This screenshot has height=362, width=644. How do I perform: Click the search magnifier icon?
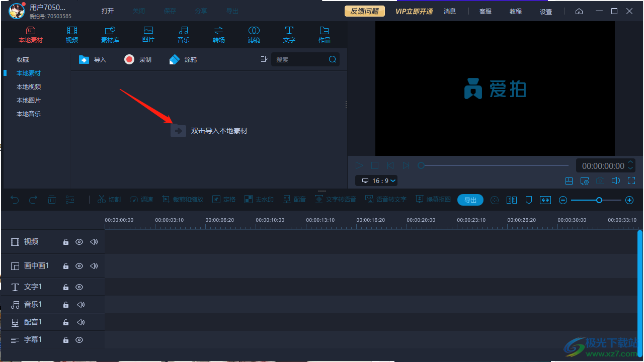click(333, 59)
